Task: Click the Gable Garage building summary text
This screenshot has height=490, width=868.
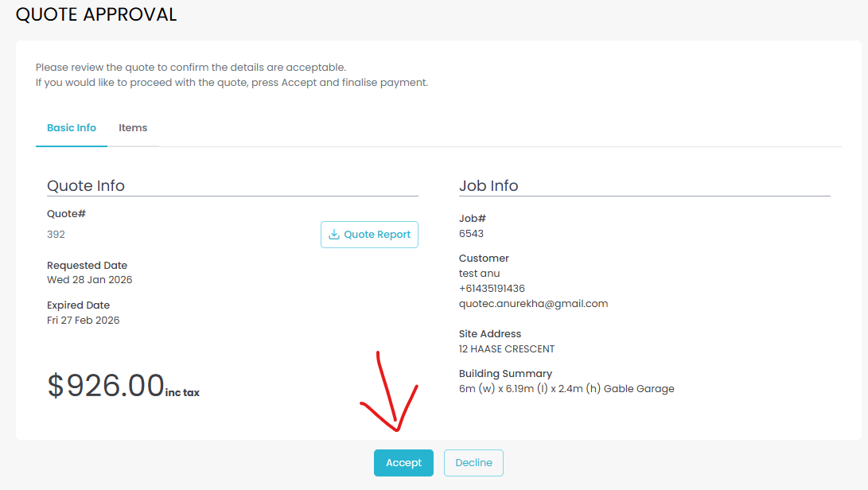Action: pos(566,389)
